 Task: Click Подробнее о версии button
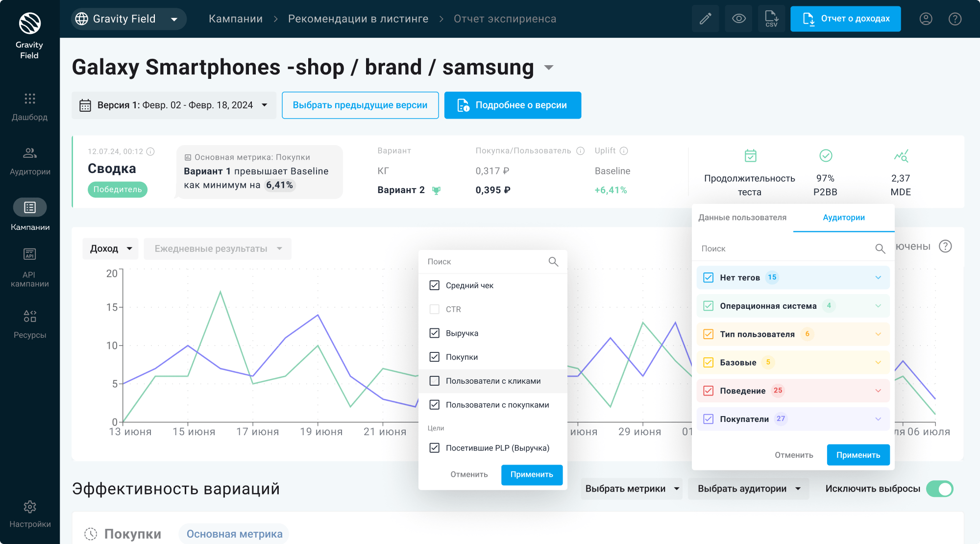tap(513, 105)
